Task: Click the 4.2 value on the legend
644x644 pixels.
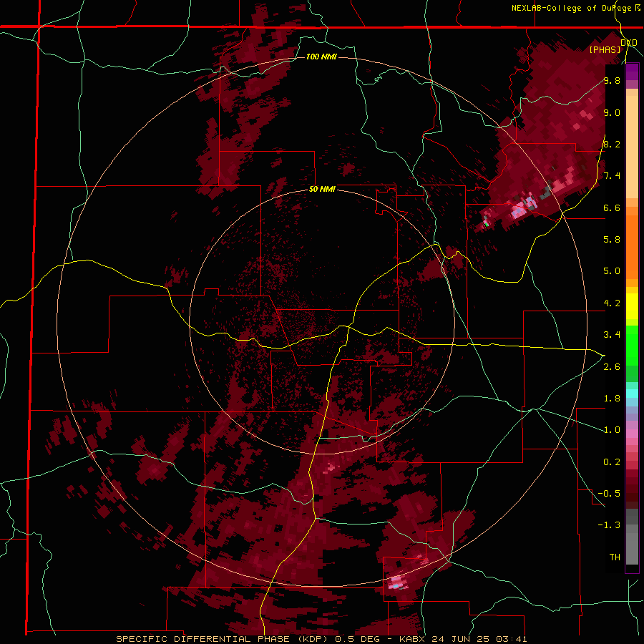Action: (612, 303)
